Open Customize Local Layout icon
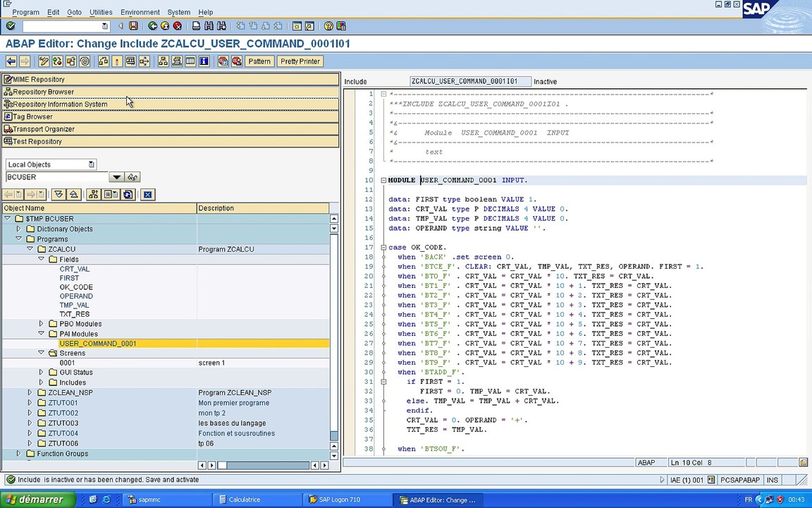Image resolution: width=812 pixels, height=508 pixels. tap(340, 26)
